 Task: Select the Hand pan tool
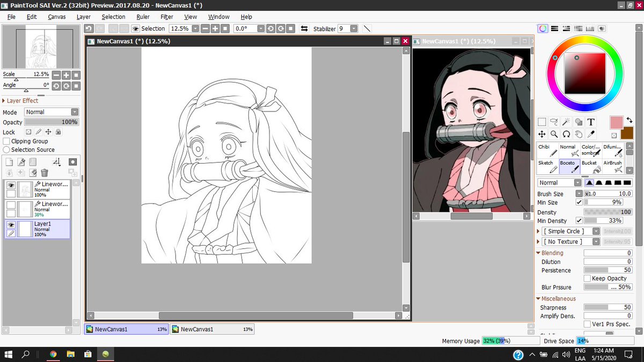click(x=579, y=134)
